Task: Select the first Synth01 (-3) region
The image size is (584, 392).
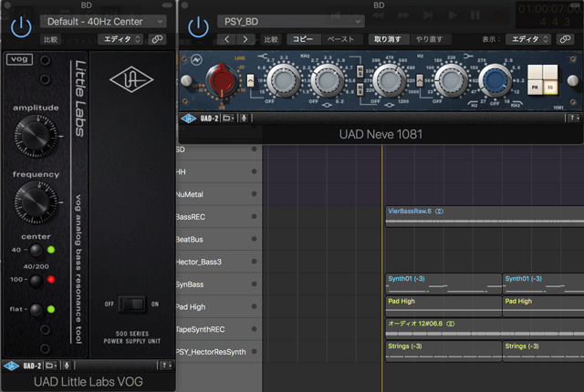Action: click(443, 284)
